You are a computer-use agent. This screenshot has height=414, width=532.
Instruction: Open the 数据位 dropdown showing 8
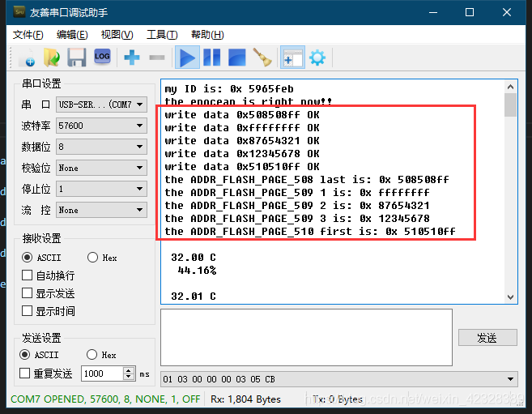(101, 147)
